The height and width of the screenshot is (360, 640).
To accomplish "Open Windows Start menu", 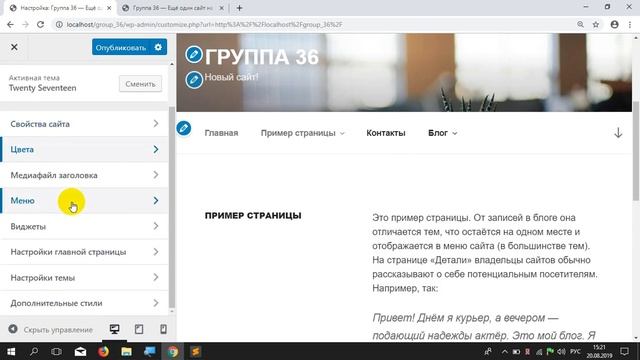I will click(x=11, y=351).
